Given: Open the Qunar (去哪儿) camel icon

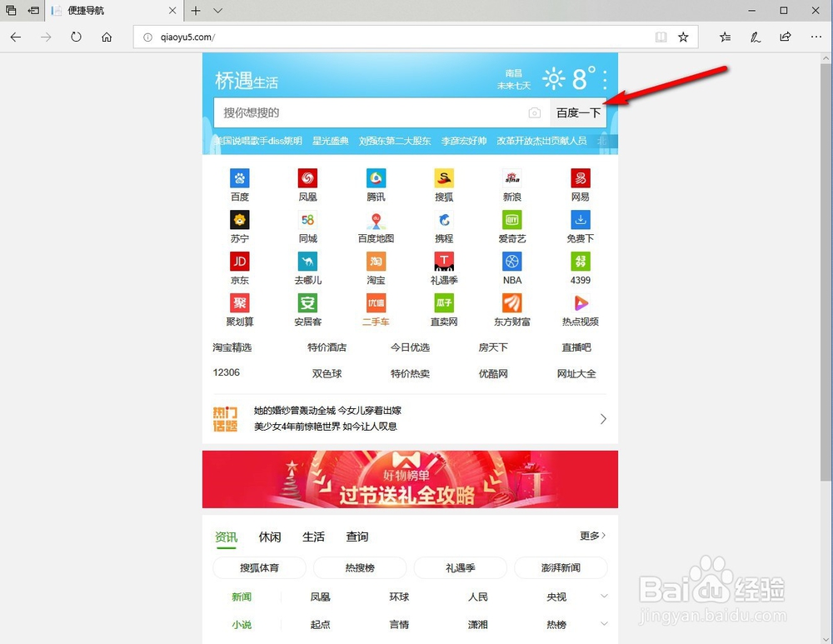Looking at the screenshot, I should tap(307, 261).
